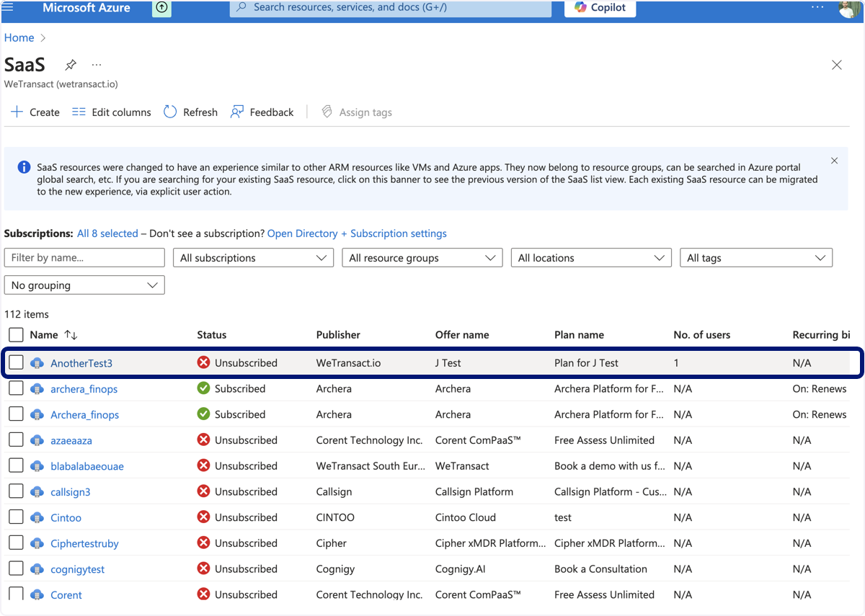
Task: Check the AnotherTest3 row checkbox
Action: (16, 362)
